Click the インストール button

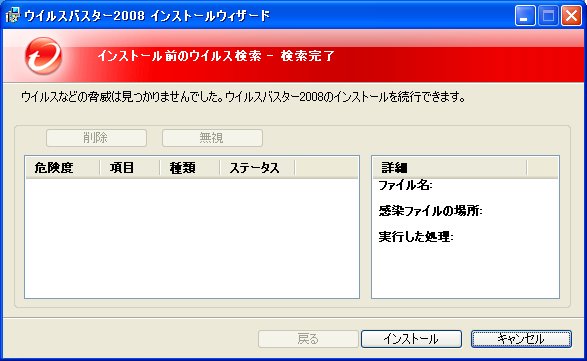[411, 339]
